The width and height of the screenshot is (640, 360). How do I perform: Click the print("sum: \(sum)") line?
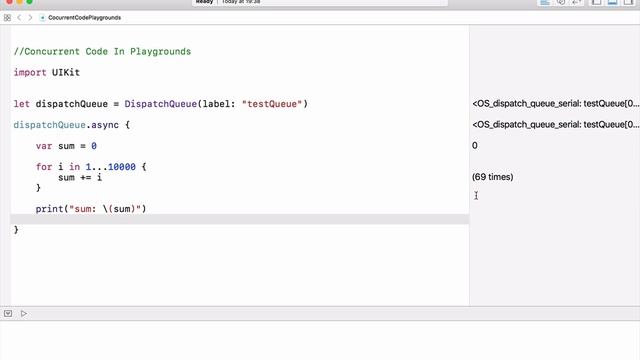pyautogui.click(x=91, y=209)
